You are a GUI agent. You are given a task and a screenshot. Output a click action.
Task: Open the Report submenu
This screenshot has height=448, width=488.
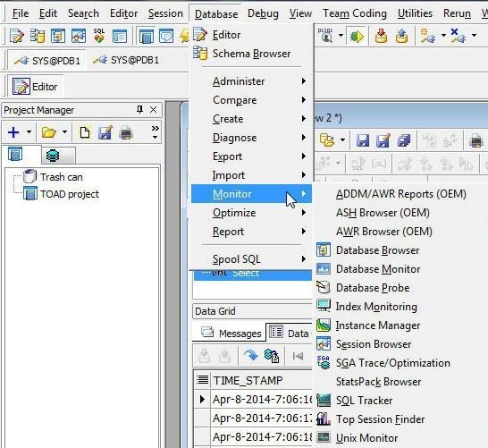click(251, 232)
